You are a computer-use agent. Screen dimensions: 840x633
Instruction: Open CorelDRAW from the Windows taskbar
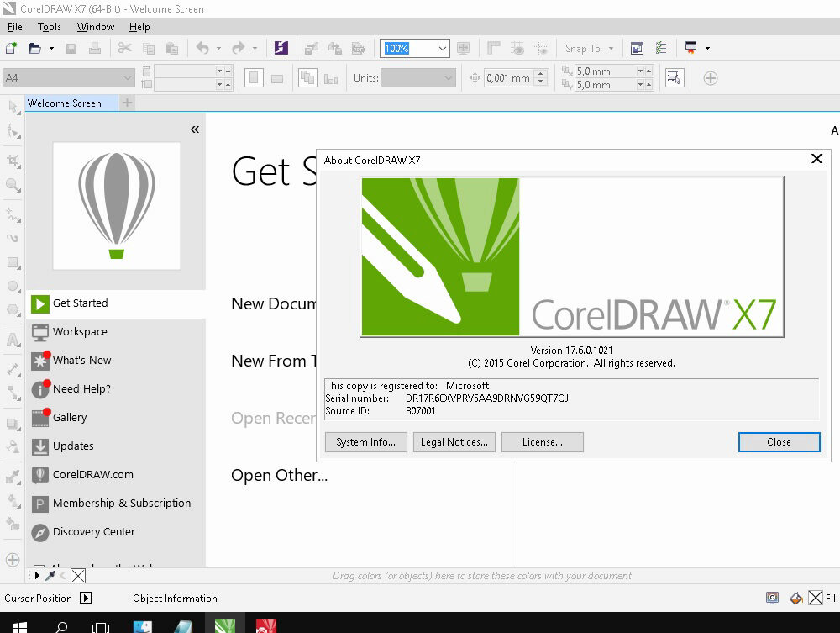[224, 627]
